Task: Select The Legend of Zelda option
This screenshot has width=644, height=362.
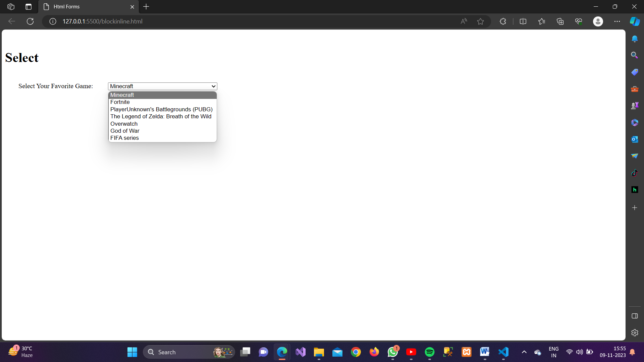Action: (162, 117)
